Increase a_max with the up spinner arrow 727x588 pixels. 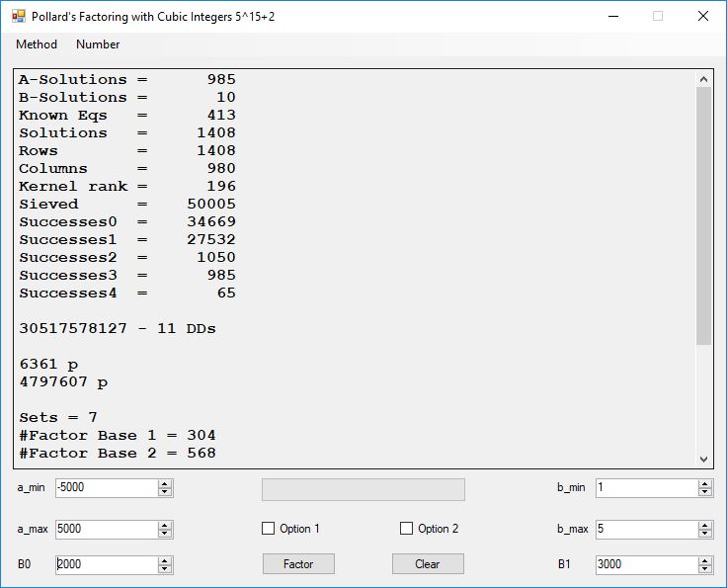point(165,525)
